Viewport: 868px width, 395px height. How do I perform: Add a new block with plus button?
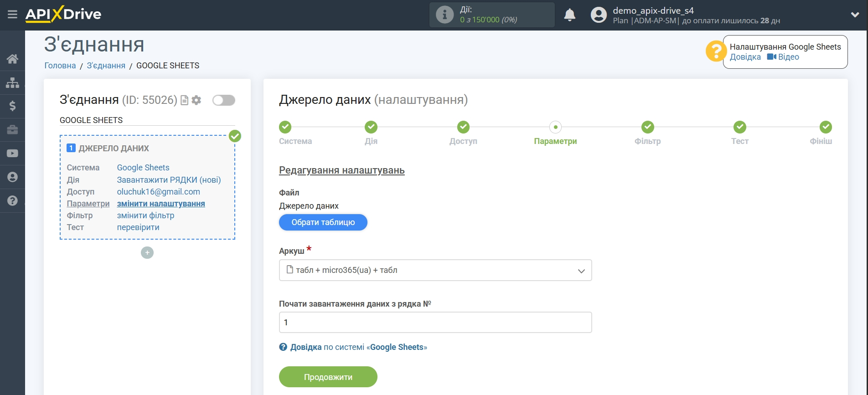tap(147, 252)
